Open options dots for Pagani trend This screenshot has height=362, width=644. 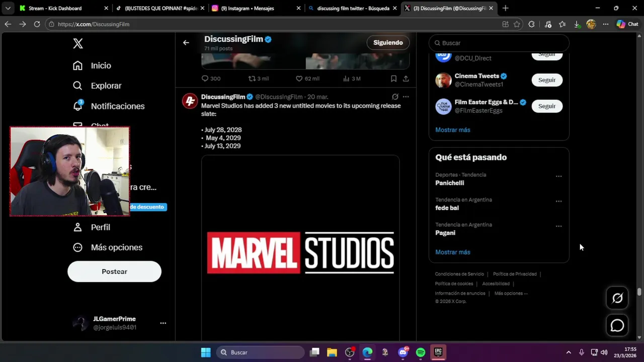coord(558,226)
